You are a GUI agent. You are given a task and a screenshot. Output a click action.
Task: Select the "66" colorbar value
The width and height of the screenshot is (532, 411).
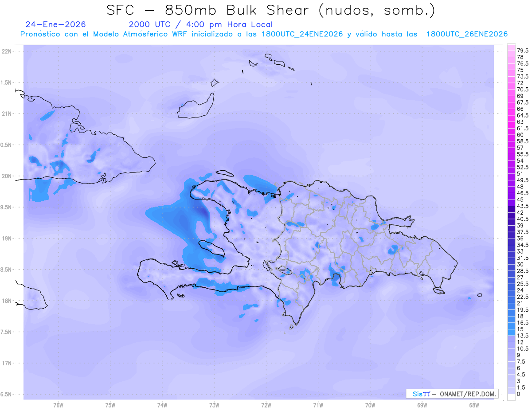(x=520, y=109)
